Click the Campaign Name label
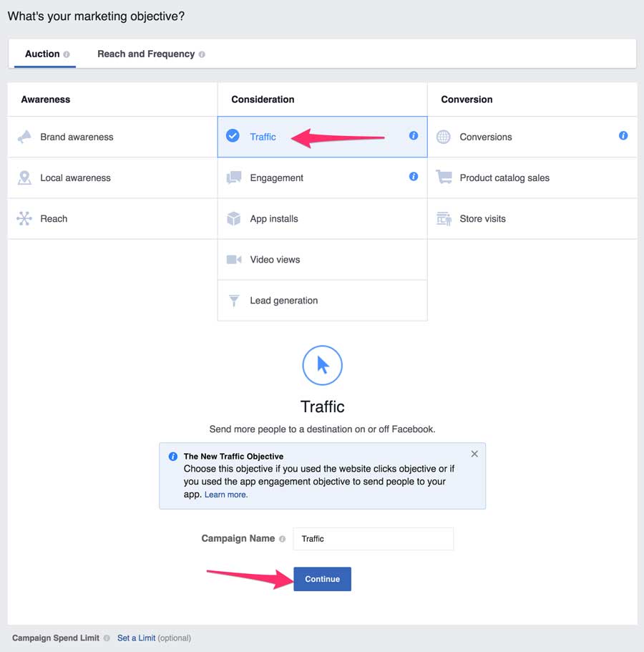This screenshot has height=652, width=644. [x=238, y=538]
